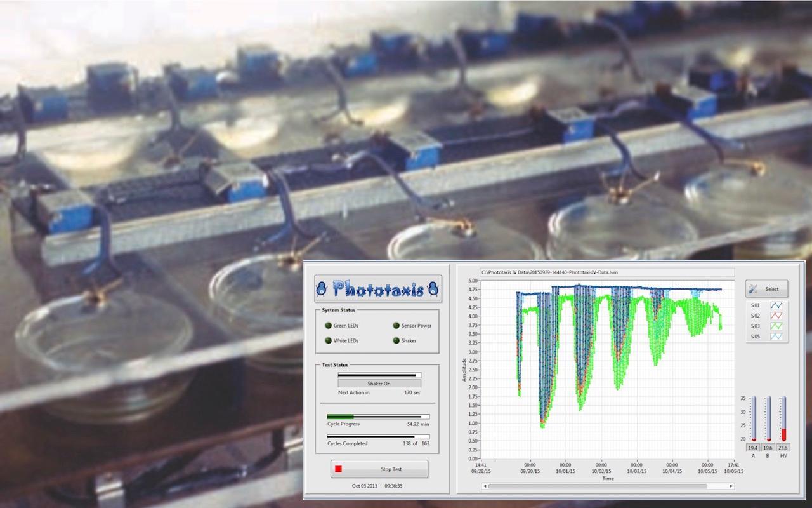The width and height of the screenshot is (812, 508).
Task: Click the White LEDs indicator light
Action: [328, 341]
